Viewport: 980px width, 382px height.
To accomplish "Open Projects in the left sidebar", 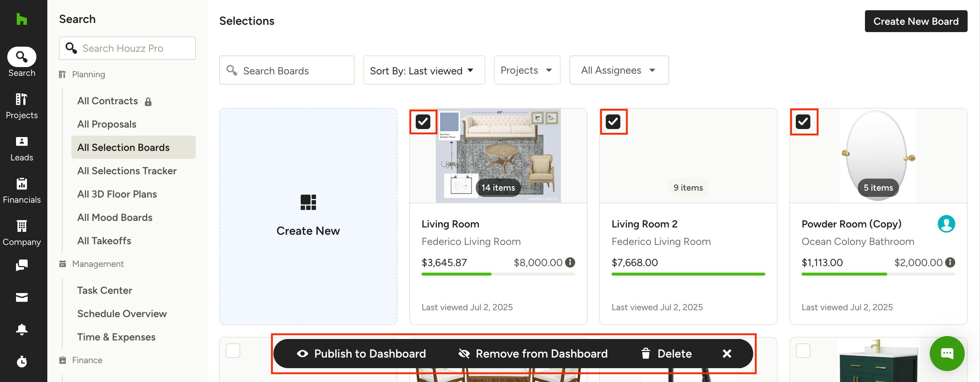I will 22,106.
